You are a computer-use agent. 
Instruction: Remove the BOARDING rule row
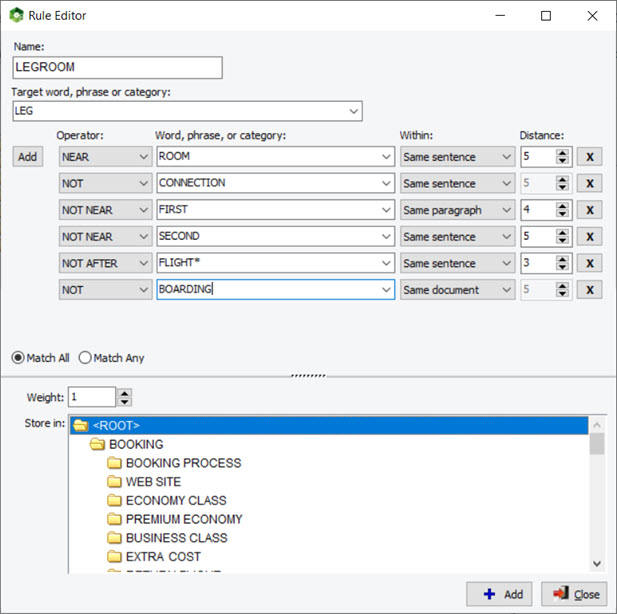click(x=589, y=290)
